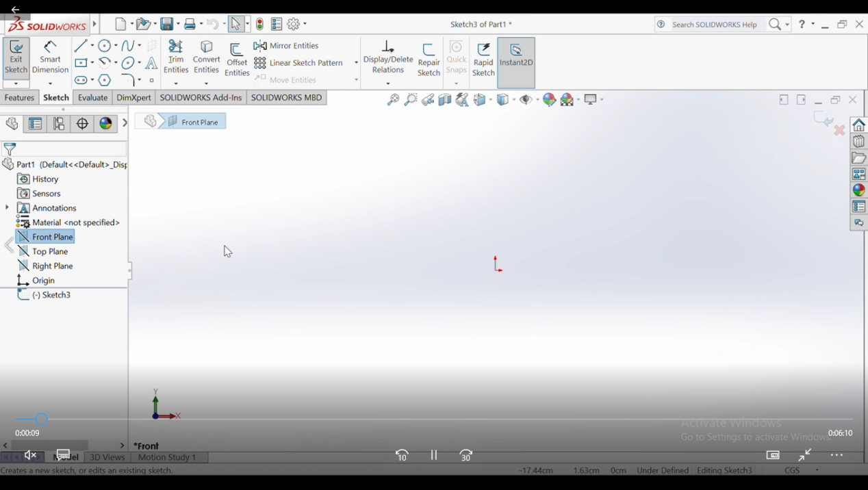Switch to SOLIDWORKS MBD tab
The width and height of the screenshot is (868, 490).
point(286,98)
